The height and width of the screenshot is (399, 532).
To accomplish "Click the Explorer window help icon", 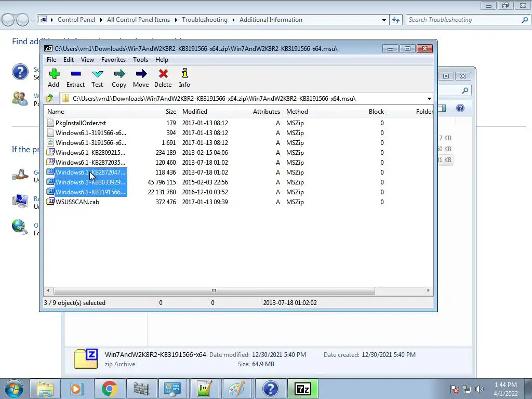I will 460,108.
